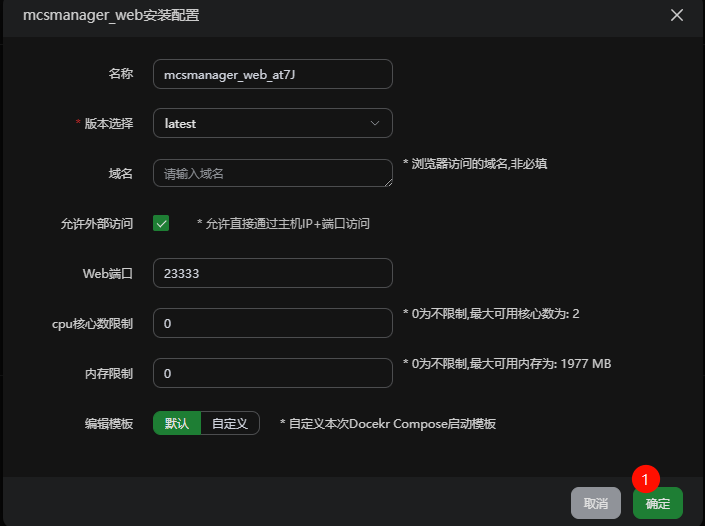Screen dimensions: 705x526
Task: Toggle the 允许外部访问 checkbox
Action: coord(161,223)
